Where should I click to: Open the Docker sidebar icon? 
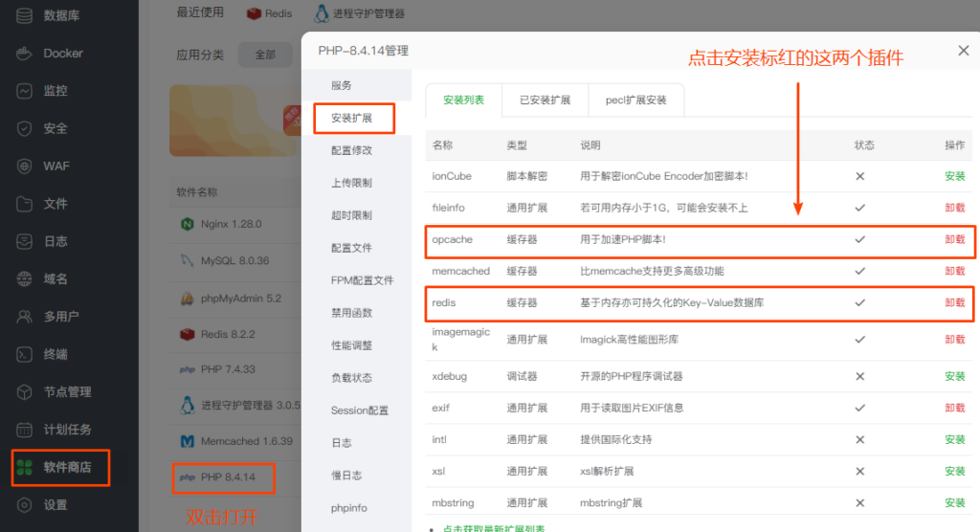pos(24,54)
